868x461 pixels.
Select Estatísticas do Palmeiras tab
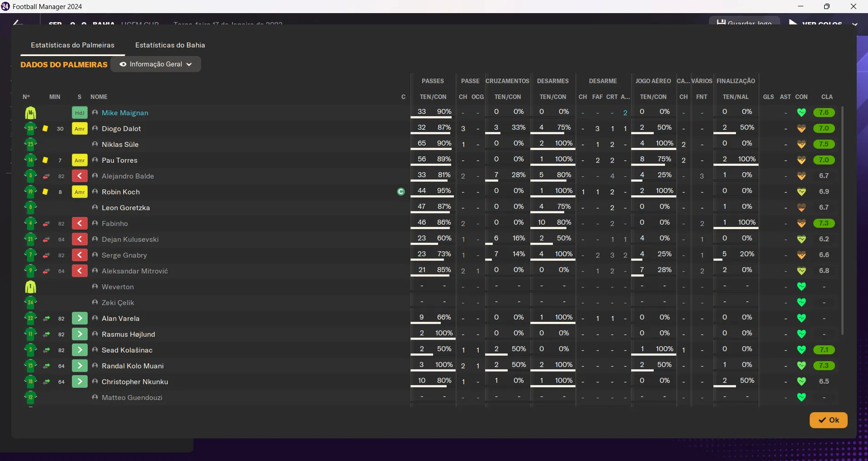point(72,45)
